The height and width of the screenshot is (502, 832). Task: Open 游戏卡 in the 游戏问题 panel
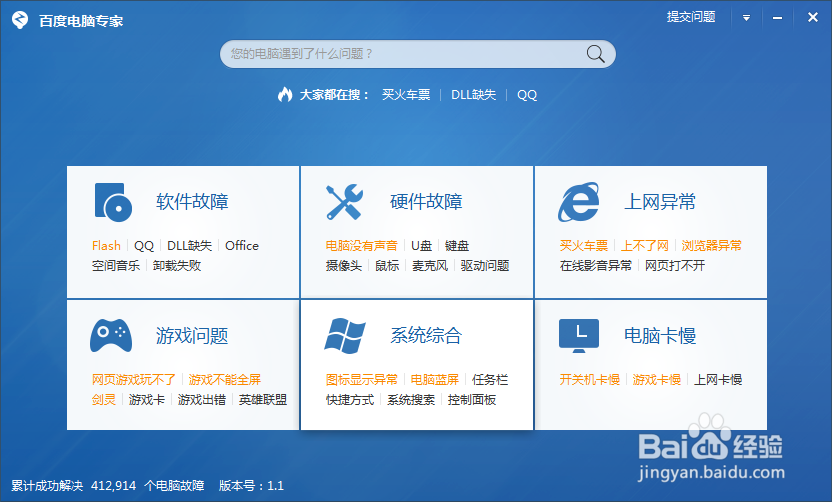tap(146, 400)
